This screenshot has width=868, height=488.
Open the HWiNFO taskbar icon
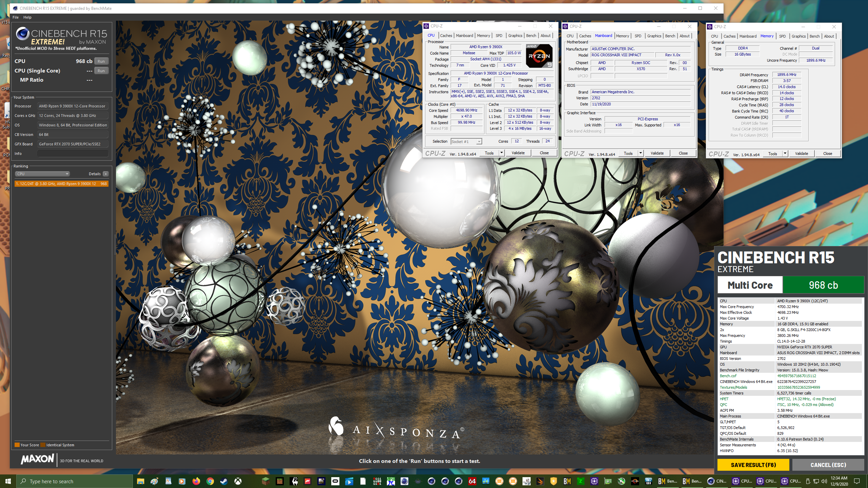coord(649,481)
